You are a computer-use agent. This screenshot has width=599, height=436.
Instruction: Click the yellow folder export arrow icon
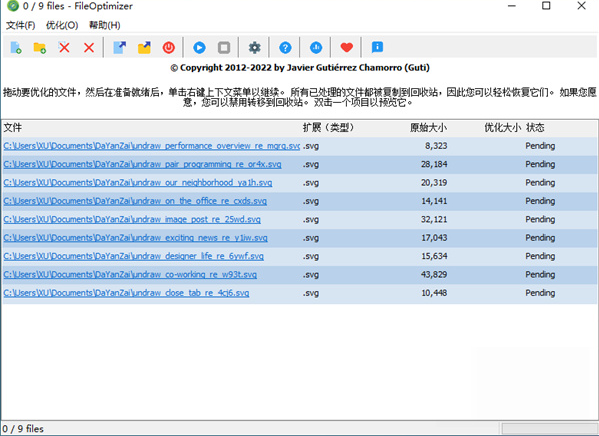tap(144, 47)
